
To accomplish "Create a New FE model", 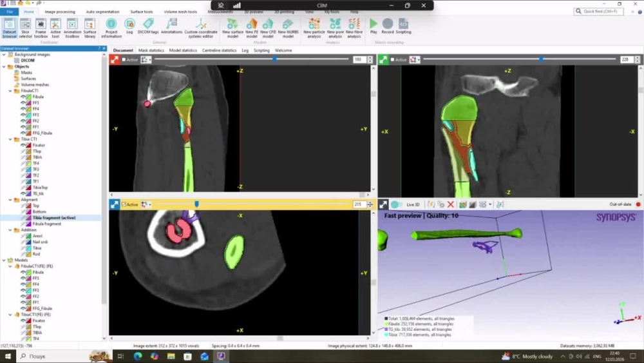I will [252, 28].
